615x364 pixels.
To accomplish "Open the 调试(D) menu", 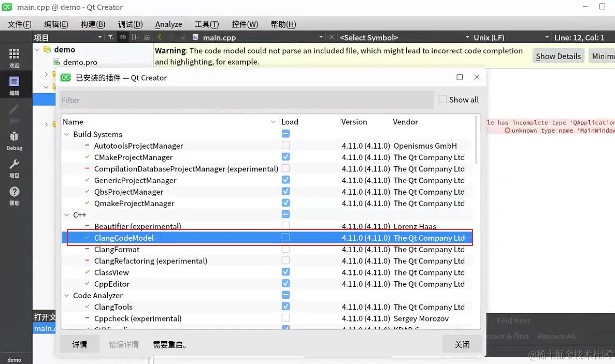I will click(x=131, y=24).
